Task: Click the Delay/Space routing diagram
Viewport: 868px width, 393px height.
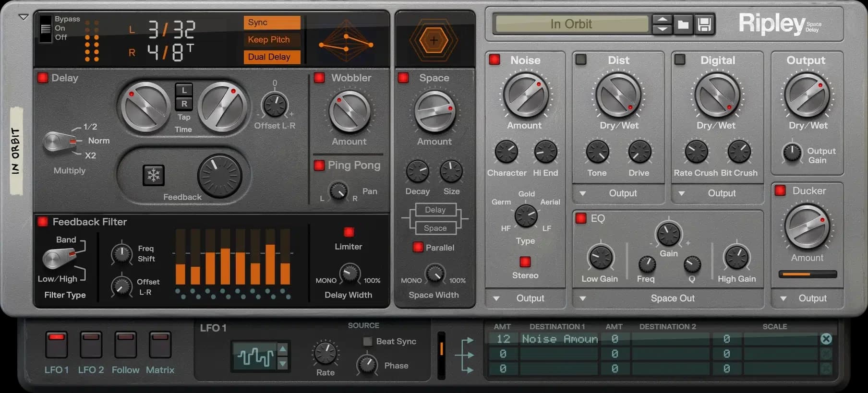Action: coord(435,219)
